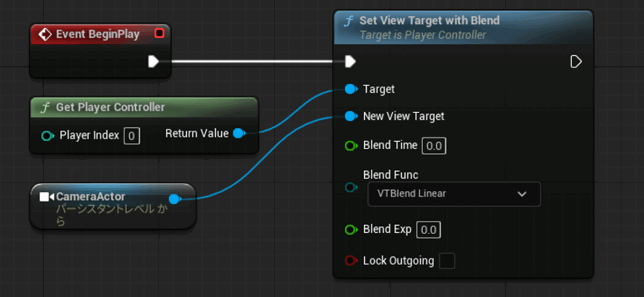Click the Player Index value field

tap(131, 135)
